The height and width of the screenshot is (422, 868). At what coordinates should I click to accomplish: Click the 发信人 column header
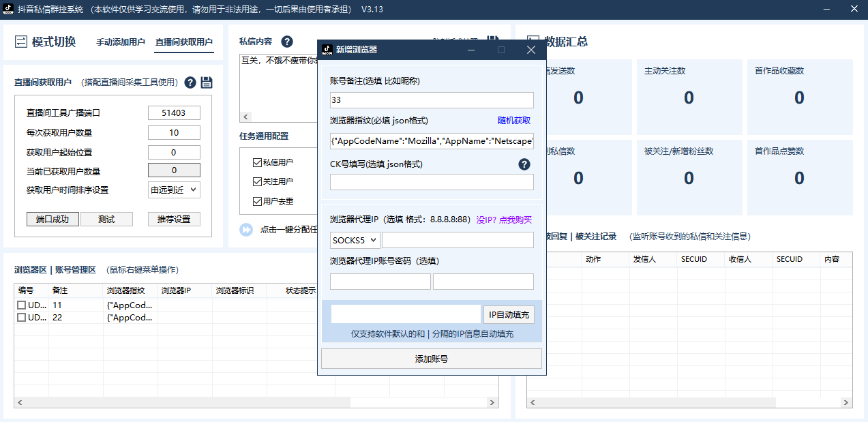(653, 259)
